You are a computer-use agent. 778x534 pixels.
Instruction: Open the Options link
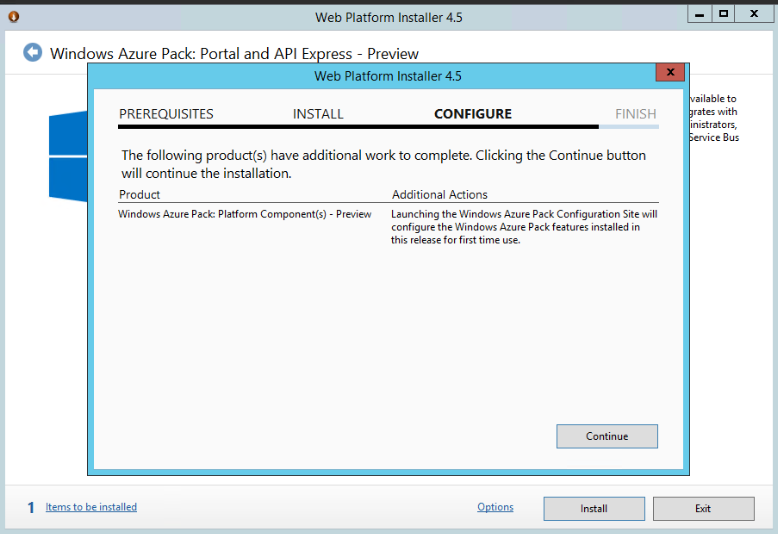pos(495,507)
